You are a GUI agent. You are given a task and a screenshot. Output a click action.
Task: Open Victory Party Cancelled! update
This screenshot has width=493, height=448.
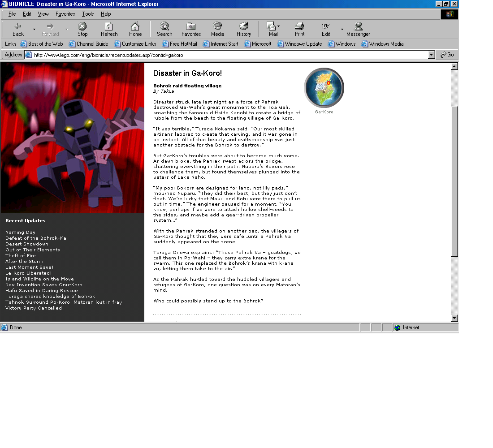(x=35, y=308)
